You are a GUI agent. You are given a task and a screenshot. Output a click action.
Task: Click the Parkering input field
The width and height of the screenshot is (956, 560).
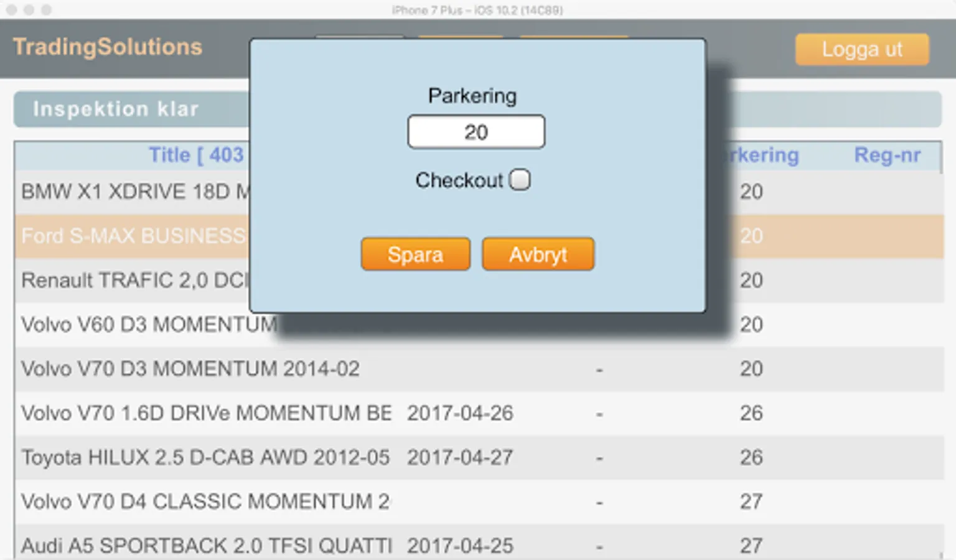pyautogui.click(x=476, y=132)
